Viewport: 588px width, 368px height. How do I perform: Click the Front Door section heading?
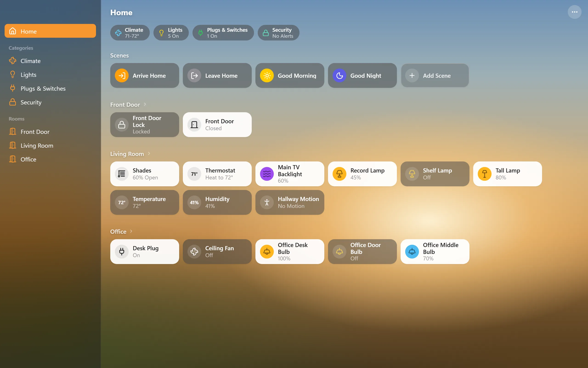pyautogui.click(x=125, y=105)
